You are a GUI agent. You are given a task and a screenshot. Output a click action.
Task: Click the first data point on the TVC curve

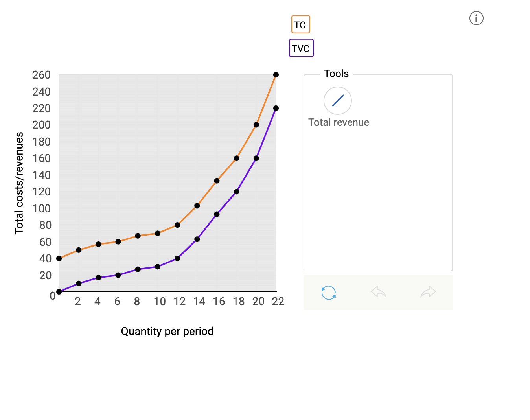pos(59,291)
